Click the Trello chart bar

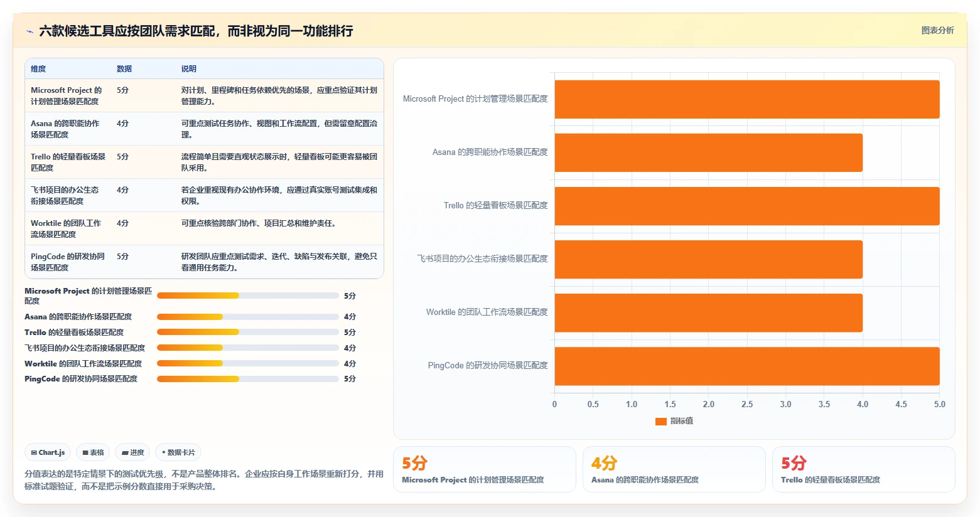pos(747,206)
